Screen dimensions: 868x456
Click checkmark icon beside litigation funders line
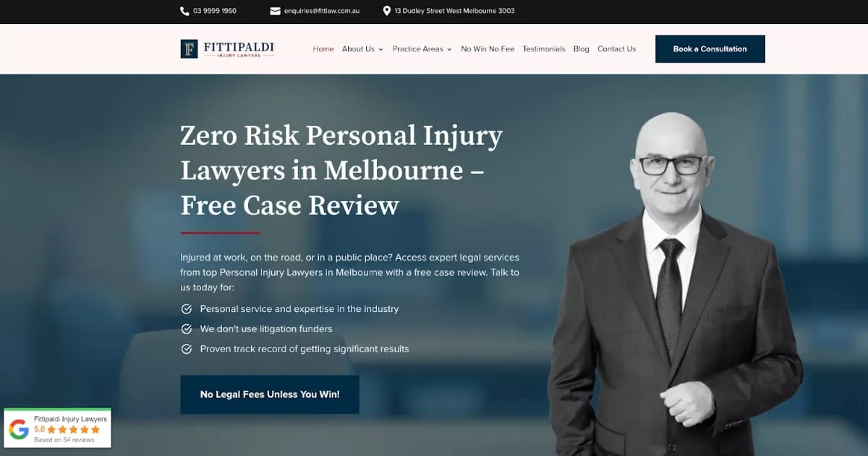(186, 329)
